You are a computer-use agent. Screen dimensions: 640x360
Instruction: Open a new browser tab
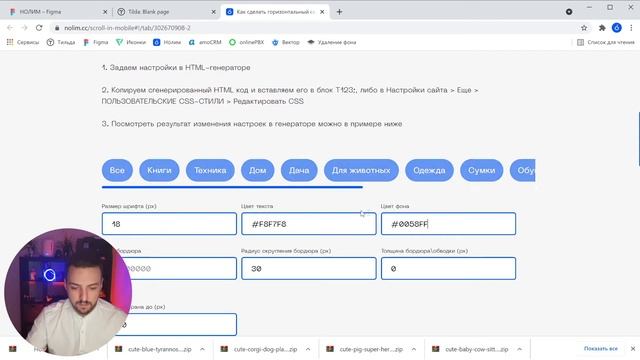point(339,12)
